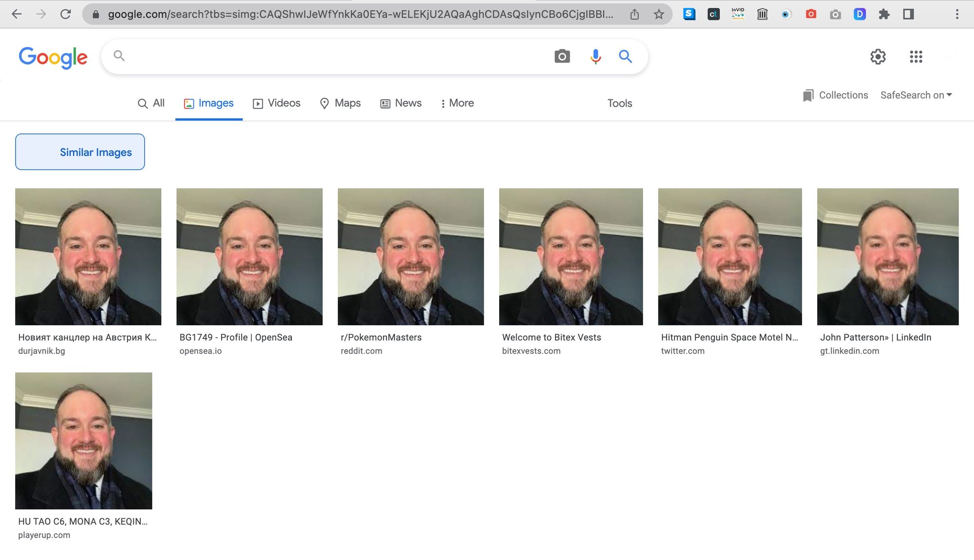Toggle the browser side panel icon
Screen dimensions: 974x560
click(908, 14)
